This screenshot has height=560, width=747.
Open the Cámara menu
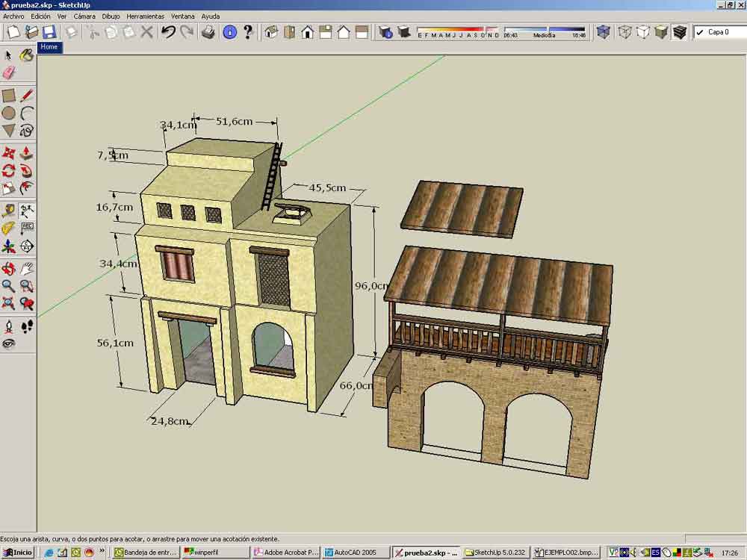tap(84, 16)
